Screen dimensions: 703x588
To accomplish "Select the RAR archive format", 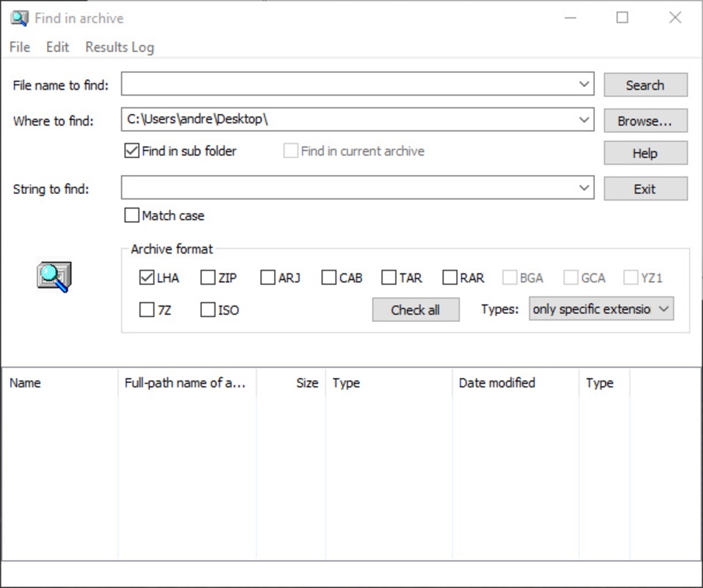I will (x=450, y=278).
